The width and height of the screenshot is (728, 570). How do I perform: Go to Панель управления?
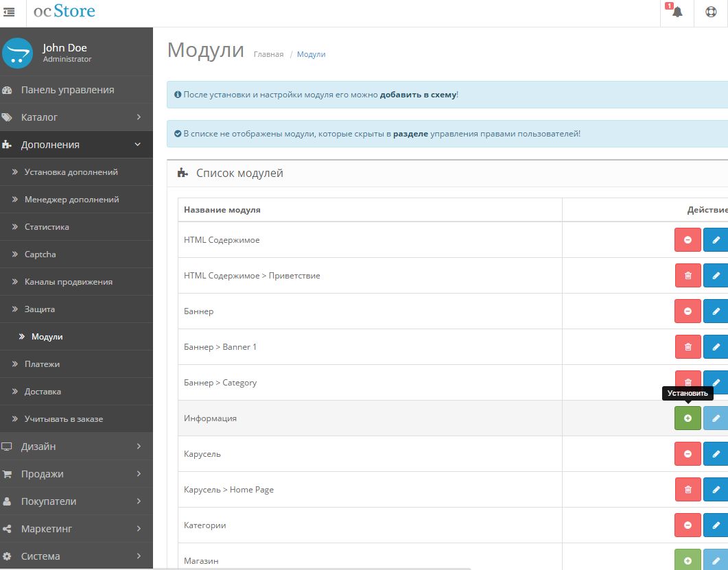tap(67, 90)
